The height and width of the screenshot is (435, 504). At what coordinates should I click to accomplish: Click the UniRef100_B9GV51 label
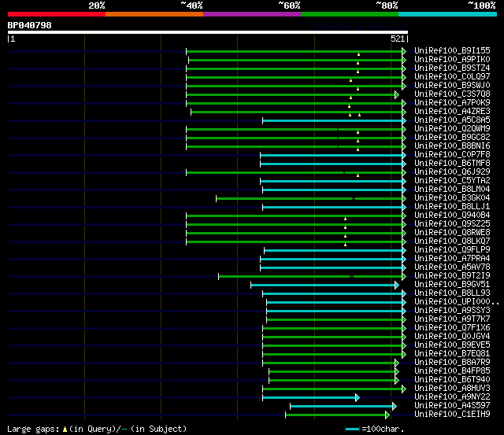coord(452,285)
